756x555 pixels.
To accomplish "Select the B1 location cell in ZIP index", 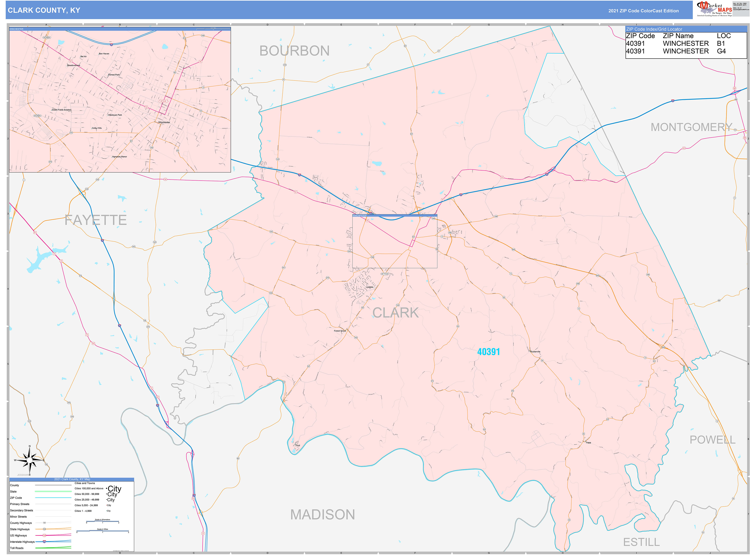I will pyautogui.click(x=721, y=43).
